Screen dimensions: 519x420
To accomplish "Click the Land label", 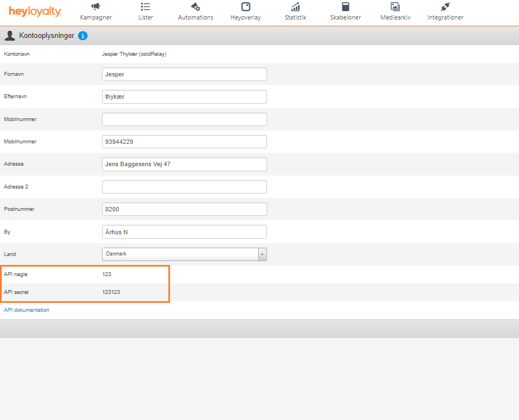I will [10, 254].
